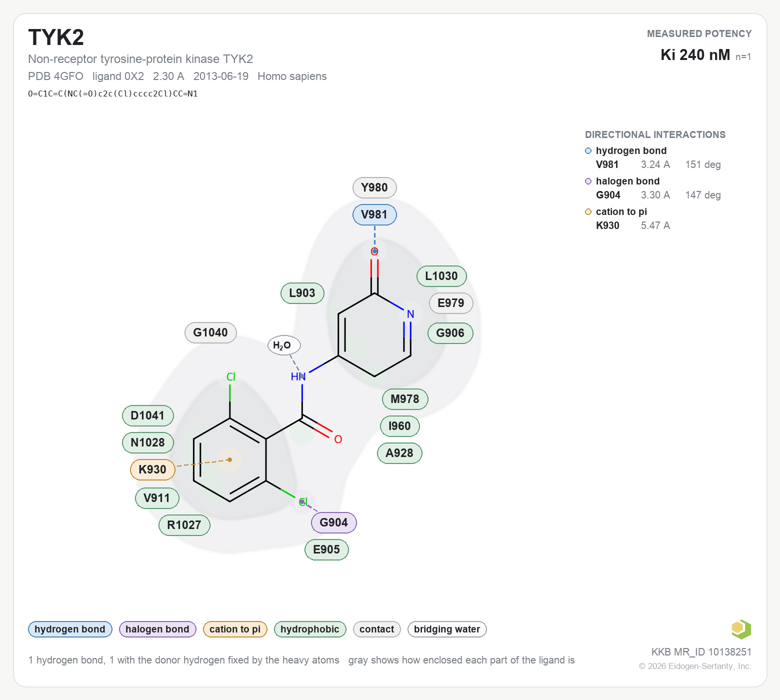Click the blue circle beside the hydrogen bond heading
The width and height of the screenshot is (780, 700).
pos(588,151)
